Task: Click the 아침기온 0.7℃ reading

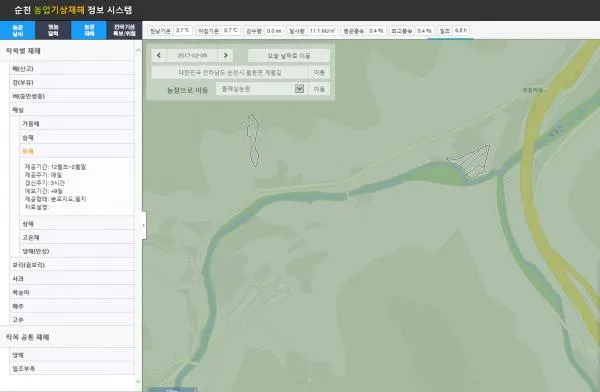Action: pyautogui.click(x=218, y=31)
